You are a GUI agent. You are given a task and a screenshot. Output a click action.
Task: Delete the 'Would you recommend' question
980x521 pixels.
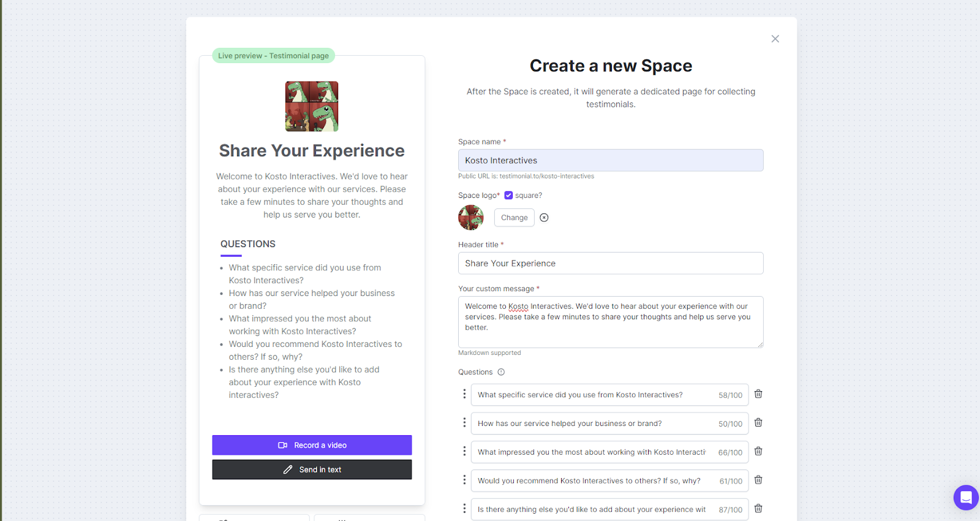pyautogui.click(x=758, y=480)
